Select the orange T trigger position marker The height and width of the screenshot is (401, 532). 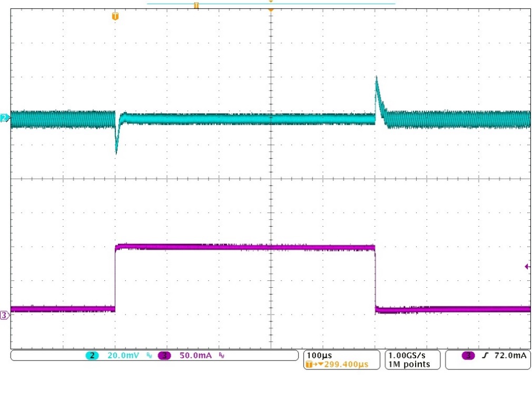(115, 17)
